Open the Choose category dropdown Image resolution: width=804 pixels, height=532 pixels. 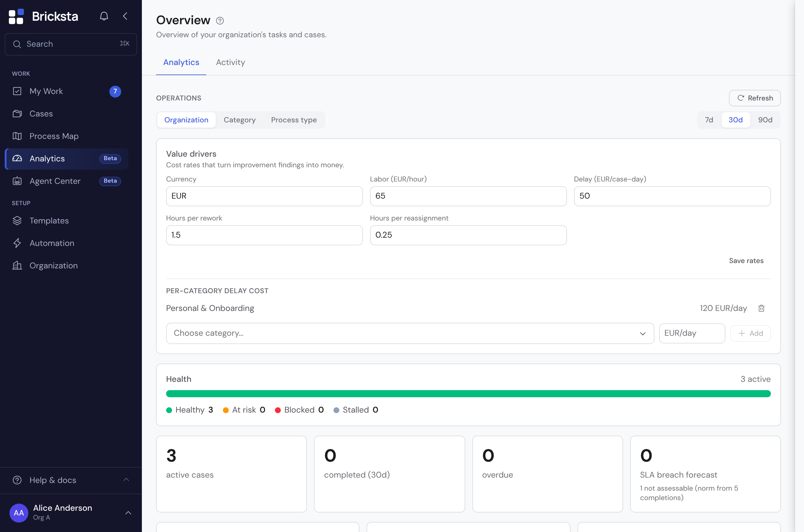pyautogui.click(x=410, y=333)
